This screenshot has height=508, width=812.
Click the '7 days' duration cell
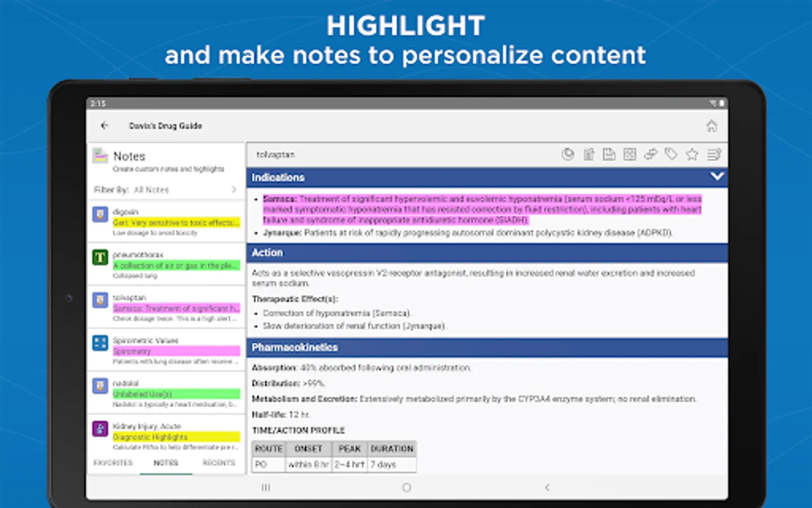(x=392, y=465)
